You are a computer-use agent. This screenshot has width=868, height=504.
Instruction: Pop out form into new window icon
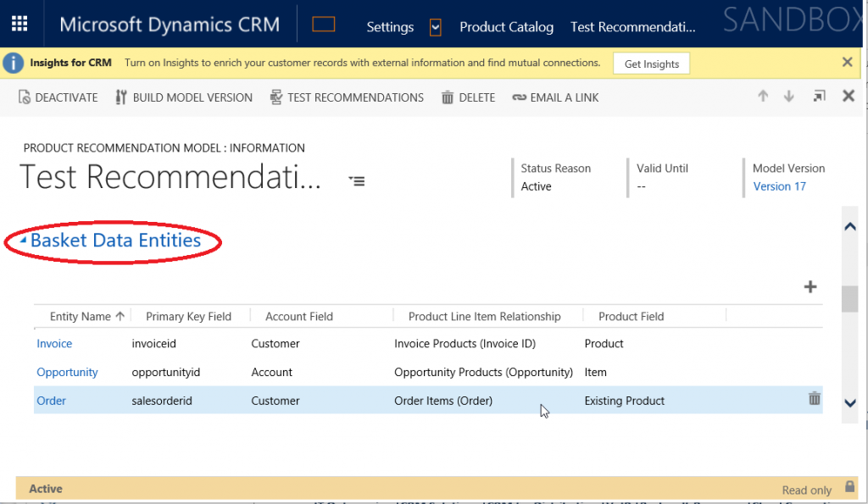pyautogui.click(x=820, y=97)
